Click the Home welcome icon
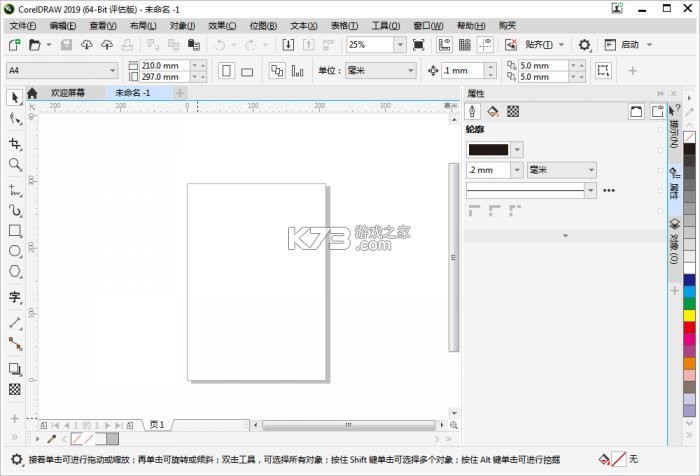The width and height of the screenshot is (700, 476). click(32, 93)
